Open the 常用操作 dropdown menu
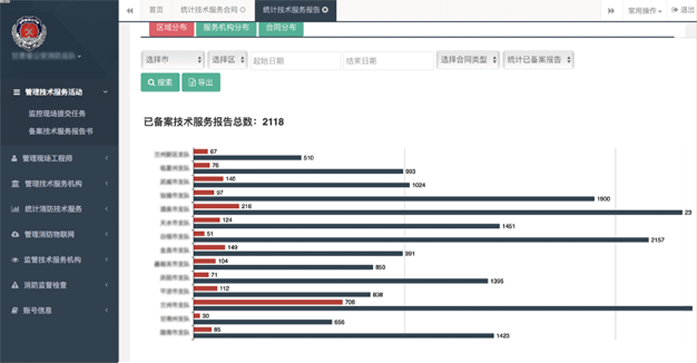Screen dimensions: 697x363 [645, 11]
